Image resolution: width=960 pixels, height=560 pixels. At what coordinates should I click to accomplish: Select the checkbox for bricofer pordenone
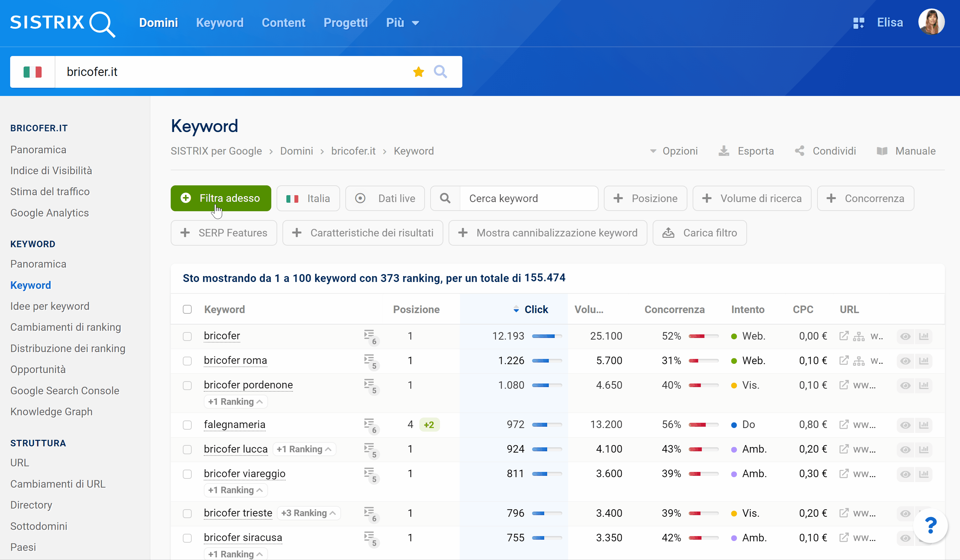(187, 385)
